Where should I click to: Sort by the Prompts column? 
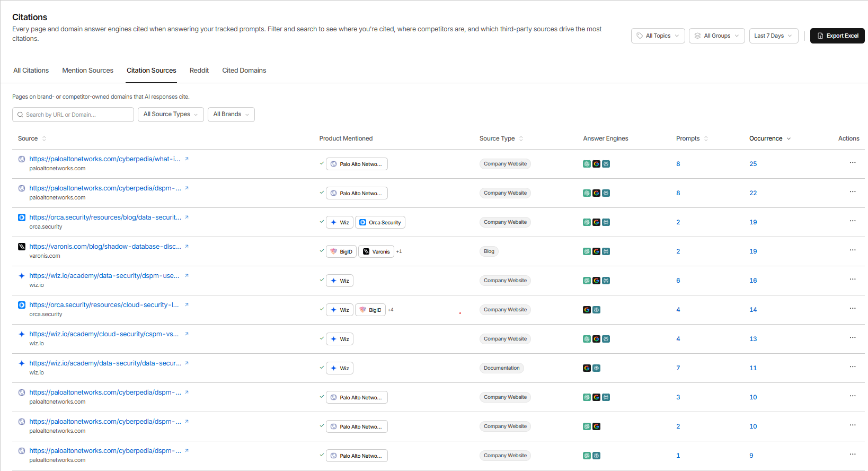(x=692, y=138)
